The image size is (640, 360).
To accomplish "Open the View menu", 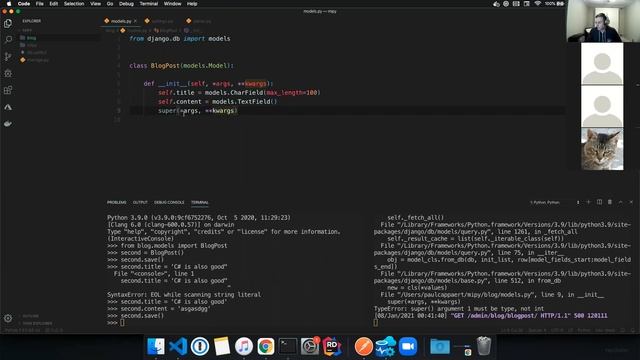I will coord(96,4).
